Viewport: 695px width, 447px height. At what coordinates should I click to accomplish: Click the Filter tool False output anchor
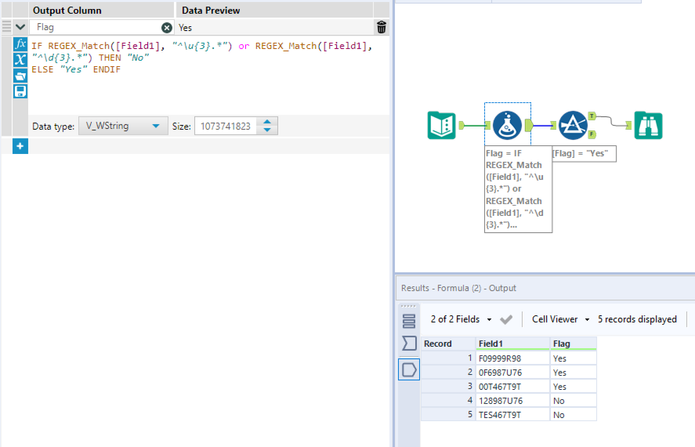(592, 134)
